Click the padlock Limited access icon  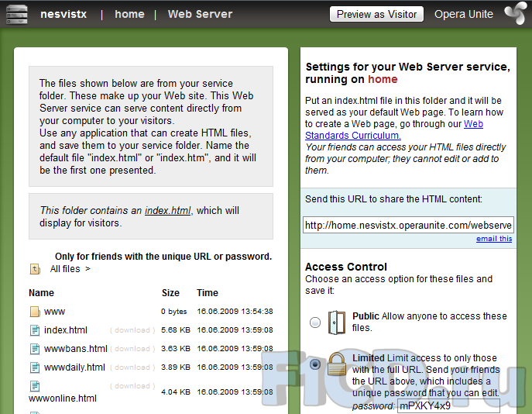coord(337,364)
